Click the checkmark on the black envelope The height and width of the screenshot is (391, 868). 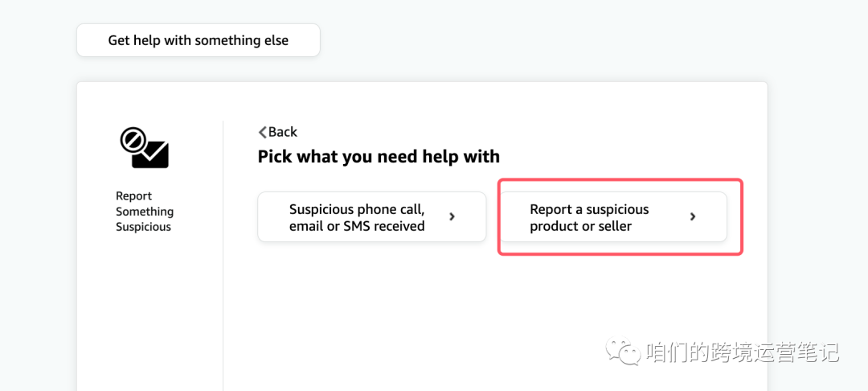pyautogui.click(x=158, y=150)
